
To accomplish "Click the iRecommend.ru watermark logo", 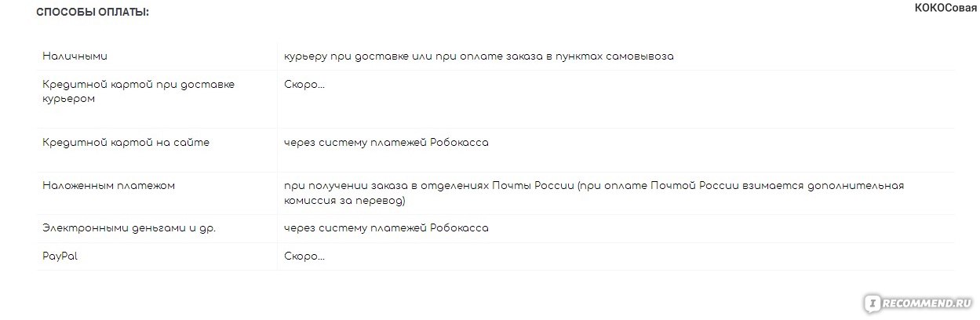I will pyautogui.click(x=918, y=302).
